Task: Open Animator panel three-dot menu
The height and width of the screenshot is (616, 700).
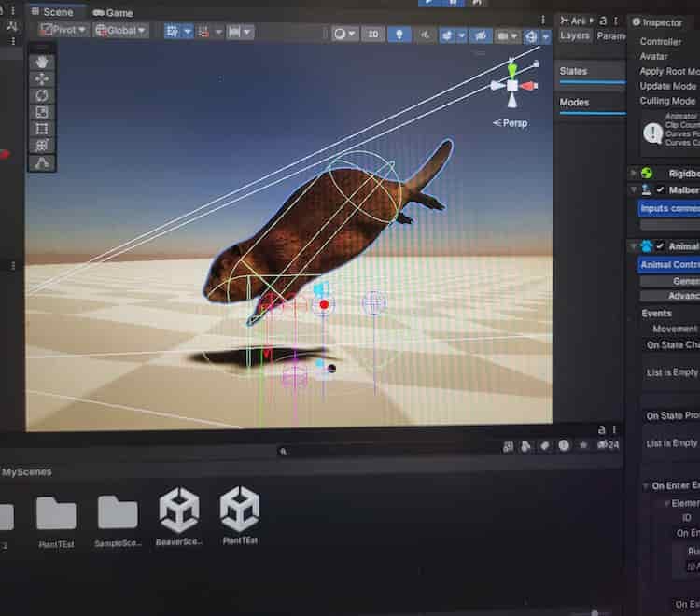Action: tap(616, 21)
